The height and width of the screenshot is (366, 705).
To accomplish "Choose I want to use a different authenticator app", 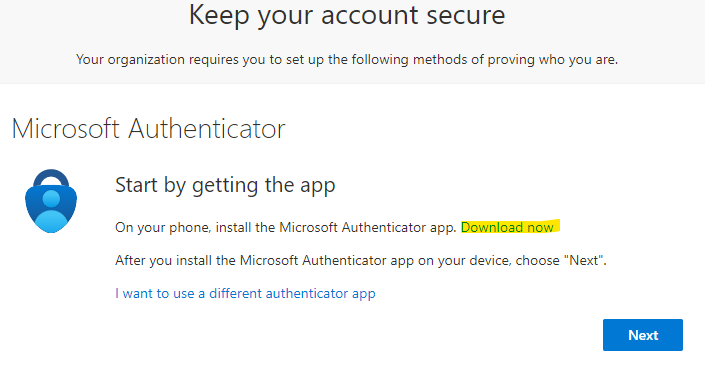I will (245, 294).
